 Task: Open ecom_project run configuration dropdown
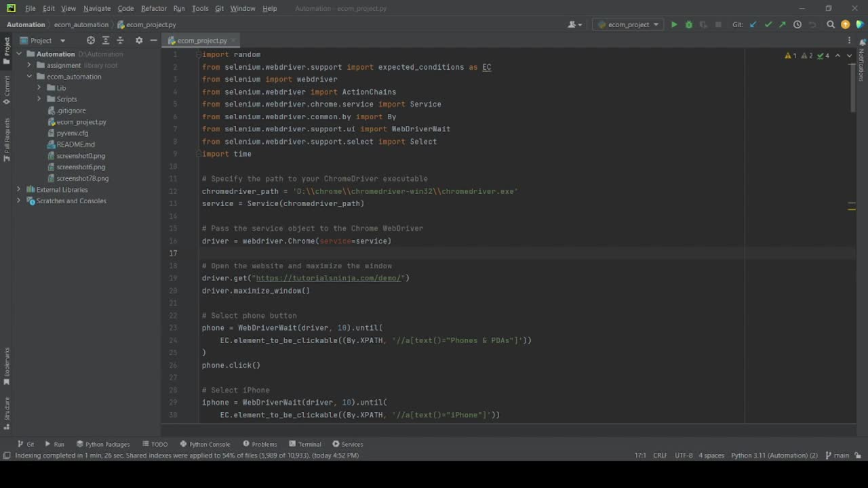pos(629,24)
